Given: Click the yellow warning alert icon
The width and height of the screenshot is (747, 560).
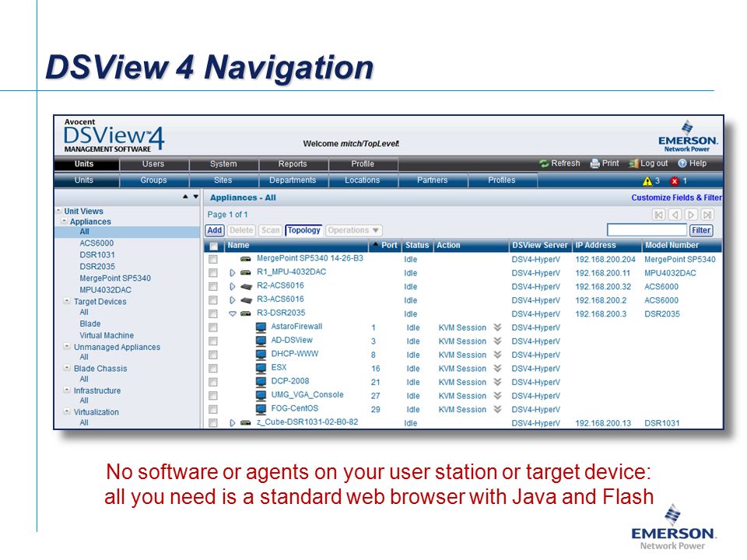Looking at the screenshot, I should [647, 181].
